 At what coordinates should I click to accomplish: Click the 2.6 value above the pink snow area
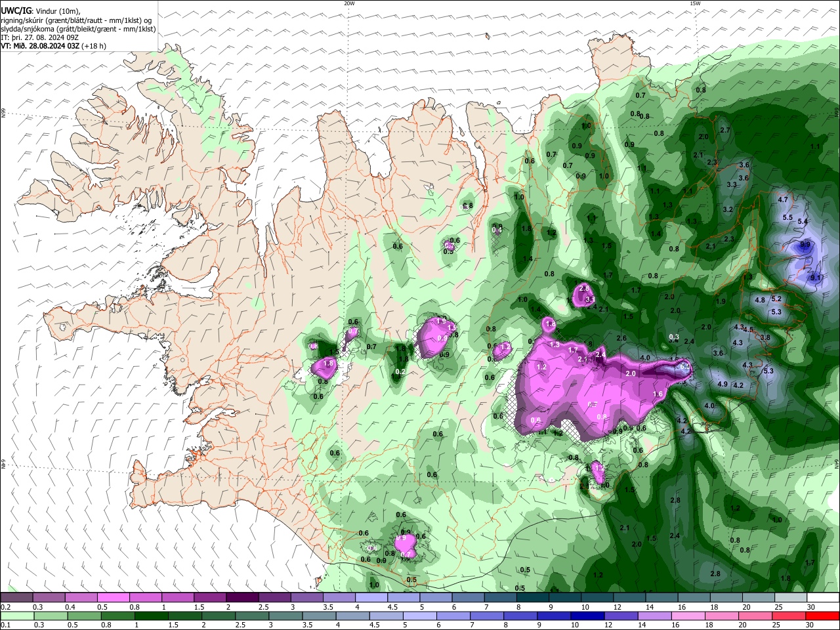pos(621,338)
